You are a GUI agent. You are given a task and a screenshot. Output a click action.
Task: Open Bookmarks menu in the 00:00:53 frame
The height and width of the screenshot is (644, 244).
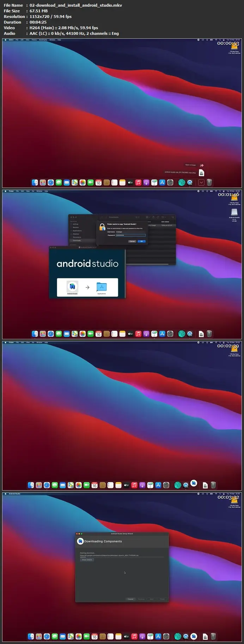[x=43, y=40]
